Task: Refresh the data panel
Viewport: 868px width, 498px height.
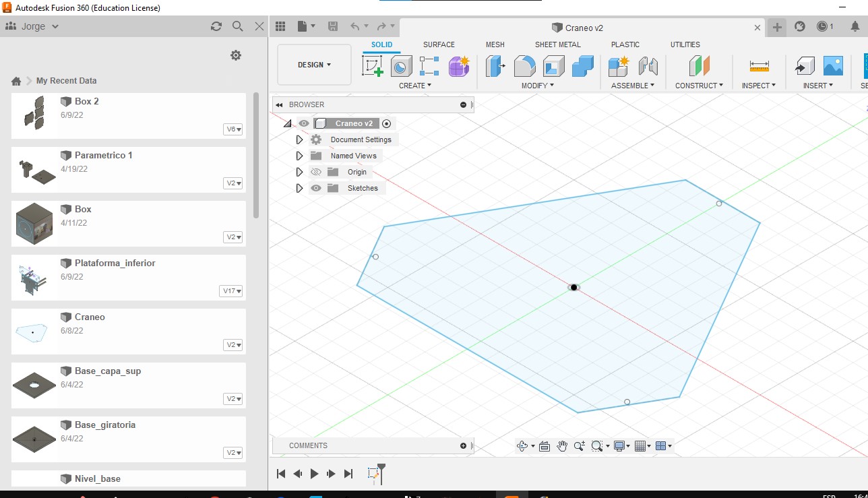Action: (x=216, y=26)
